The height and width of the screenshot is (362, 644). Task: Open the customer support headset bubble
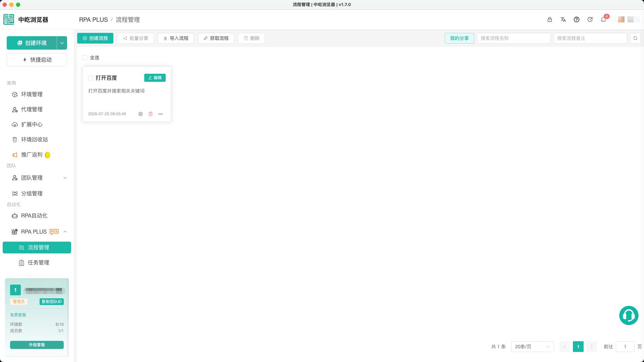pos(629,315)
